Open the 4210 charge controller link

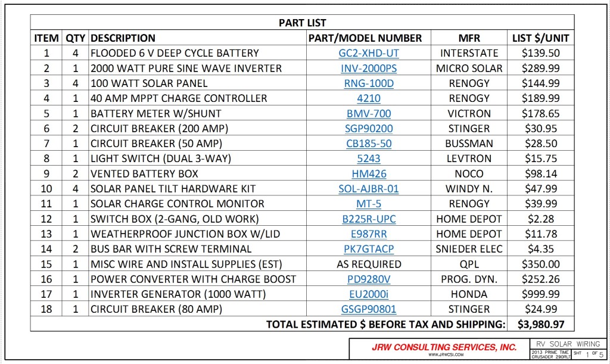tap(368, 98)
